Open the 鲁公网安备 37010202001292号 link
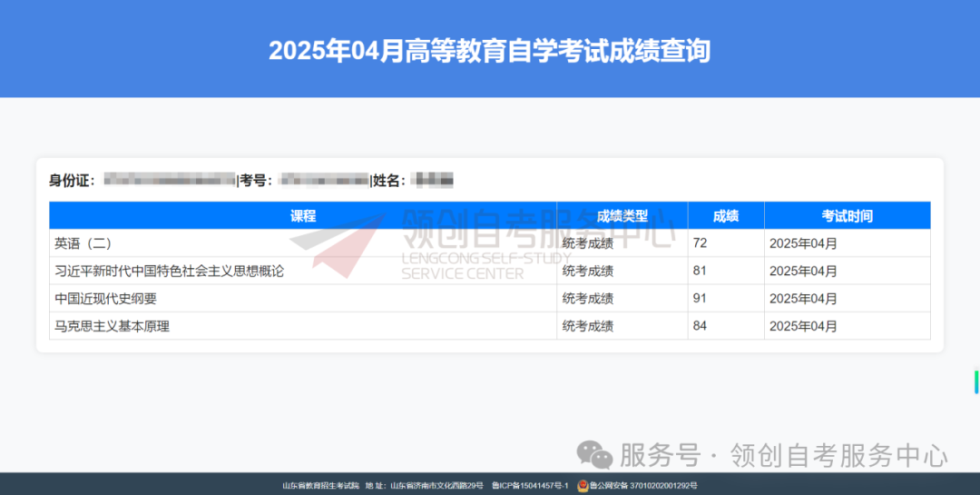The image size is (980, 495). [x=643, y=486]
